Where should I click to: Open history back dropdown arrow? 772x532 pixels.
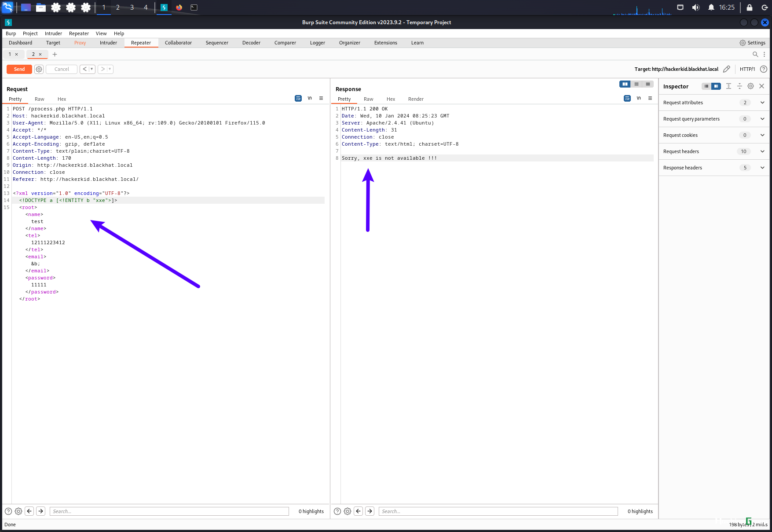92,69
